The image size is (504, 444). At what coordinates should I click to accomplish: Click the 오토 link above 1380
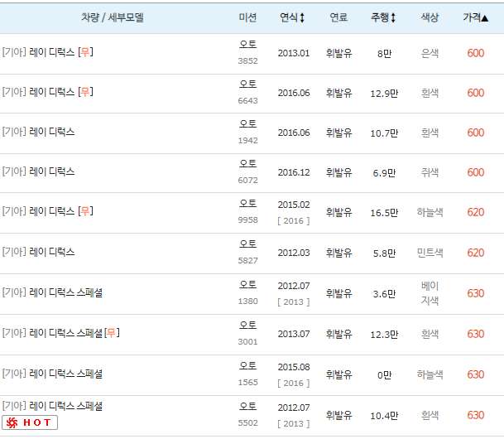[x=247, y=284]
